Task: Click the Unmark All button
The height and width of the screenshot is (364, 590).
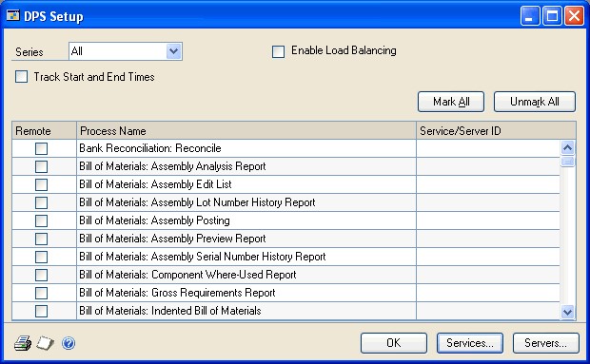Action: pos(534,102)
